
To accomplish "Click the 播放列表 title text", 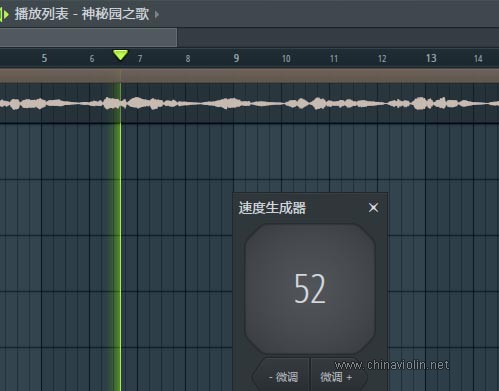I will 41,14.
